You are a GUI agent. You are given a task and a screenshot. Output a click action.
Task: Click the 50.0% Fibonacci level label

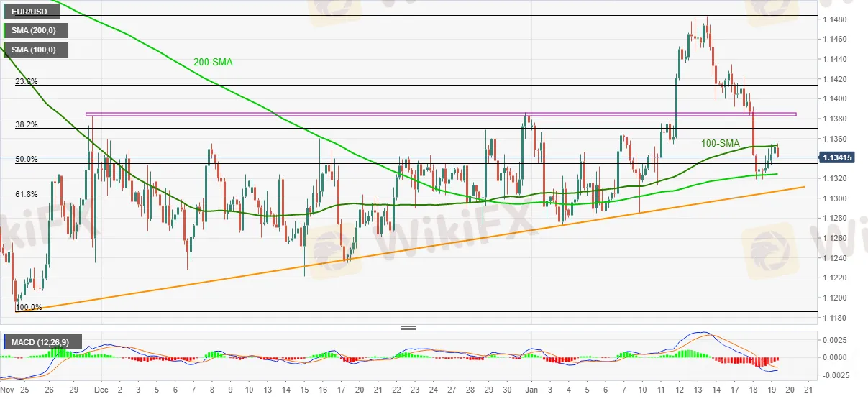[27, 159]
